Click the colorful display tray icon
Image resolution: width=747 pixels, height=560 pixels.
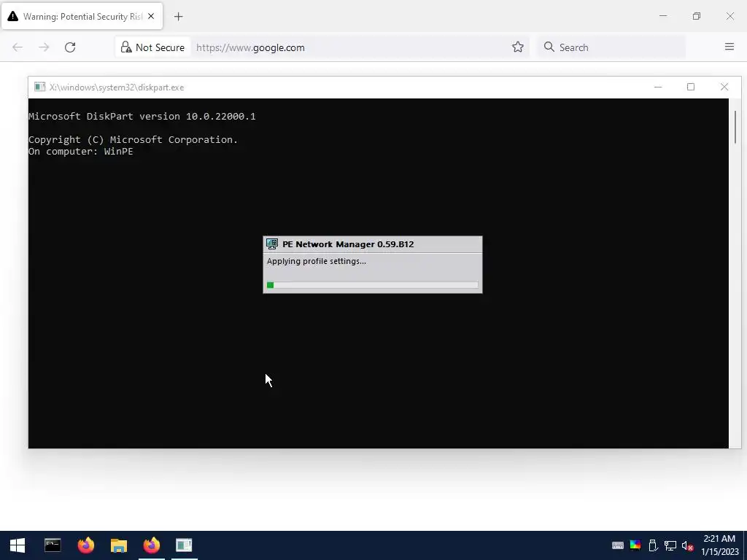tap(635, 545)
